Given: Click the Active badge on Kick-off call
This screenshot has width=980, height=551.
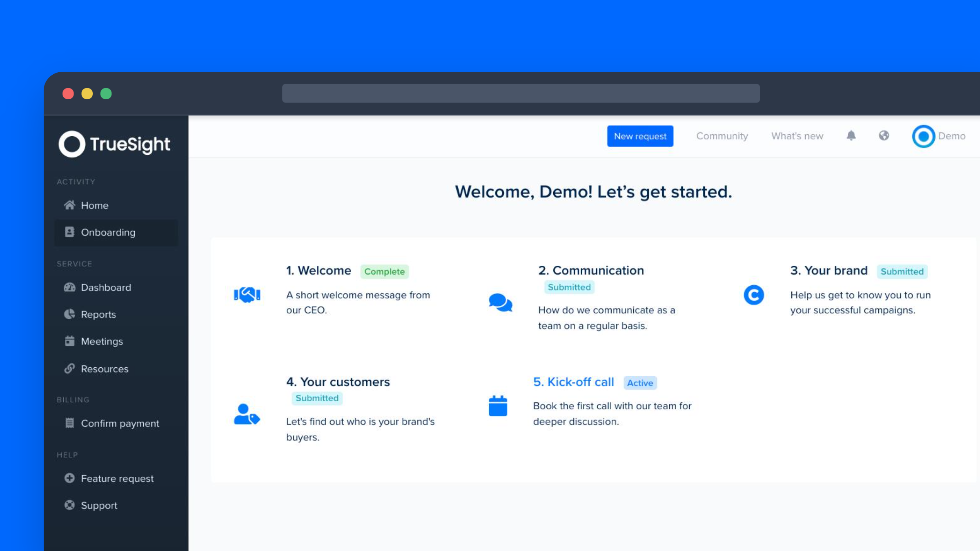Looking at the screenshot, I should [x=640, y=383].
